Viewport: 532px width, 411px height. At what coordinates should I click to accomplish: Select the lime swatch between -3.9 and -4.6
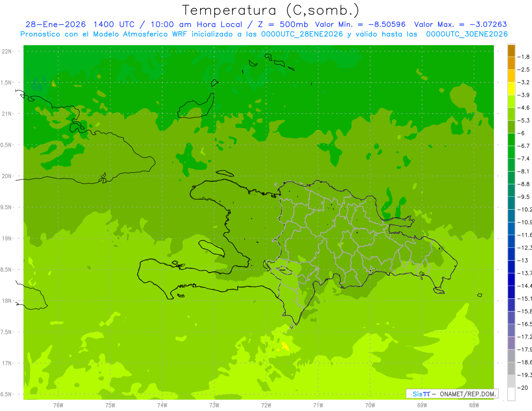(511, 101)
